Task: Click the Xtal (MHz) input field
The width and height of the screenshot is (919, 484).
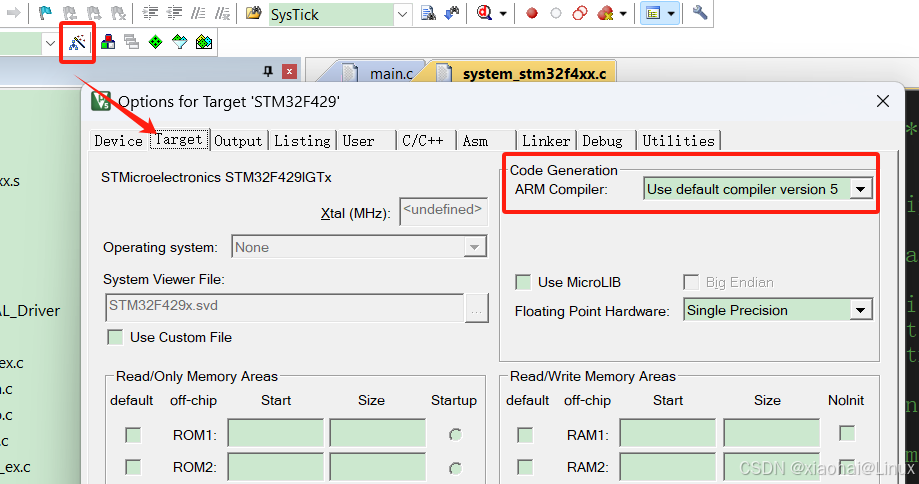Action: pos(444,212)
